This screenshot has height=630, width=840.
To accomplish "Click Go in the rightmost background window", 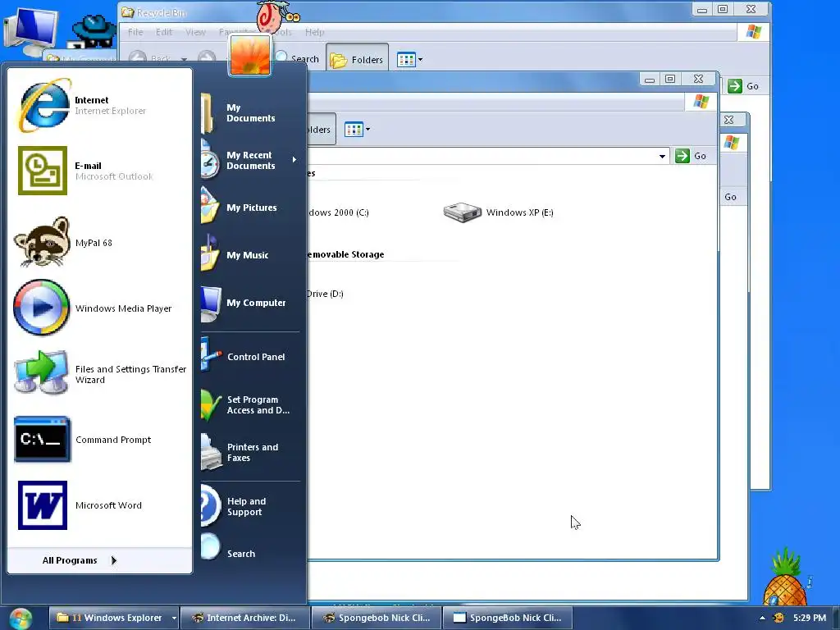I will pyautogui.click(x=730, y=197).
